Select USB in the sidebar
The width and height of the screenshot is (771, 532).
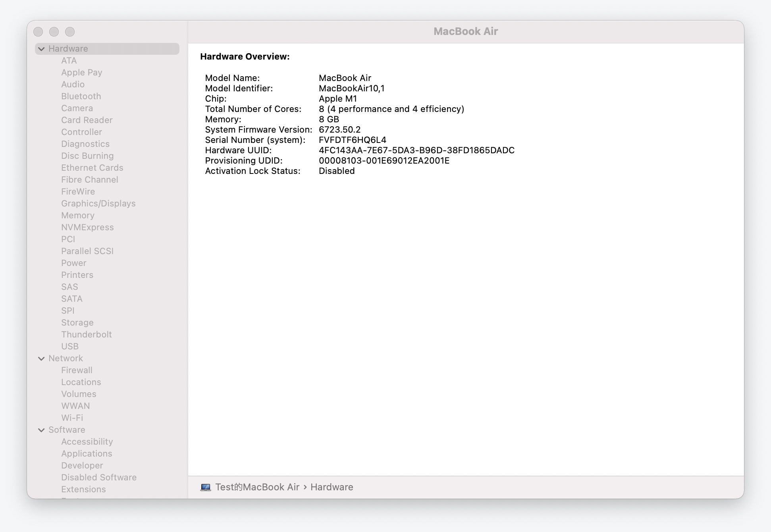pyautogui.click(x=70, y=347)
